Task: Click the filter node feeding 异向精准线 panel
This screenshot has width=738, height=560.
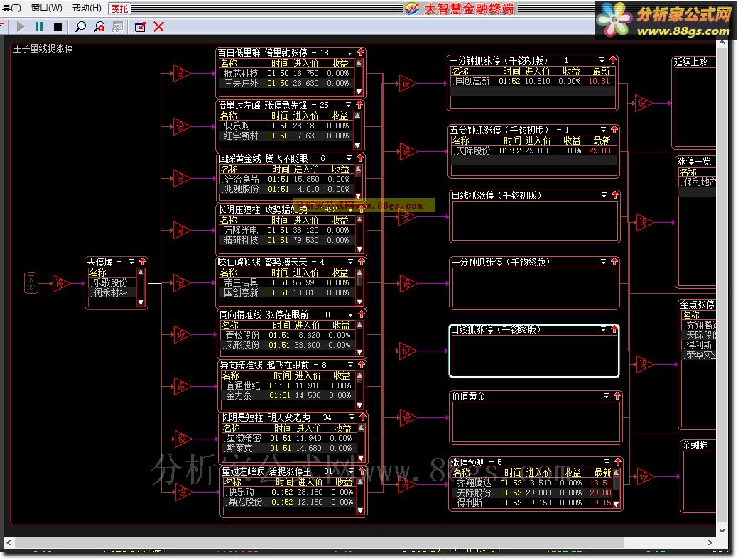Action: coord(182,387)
